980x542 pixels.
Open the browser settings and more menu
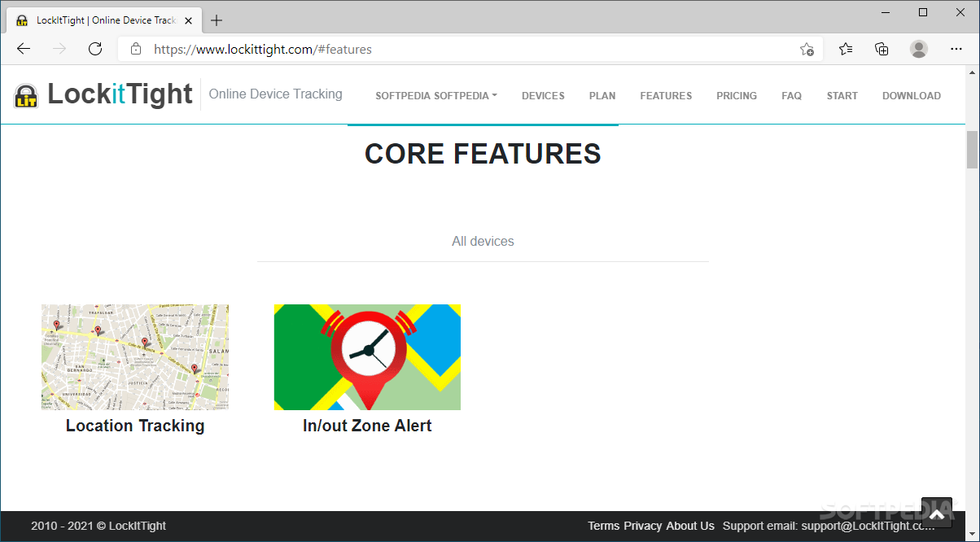pyautogui.click(x=956, y=49)
